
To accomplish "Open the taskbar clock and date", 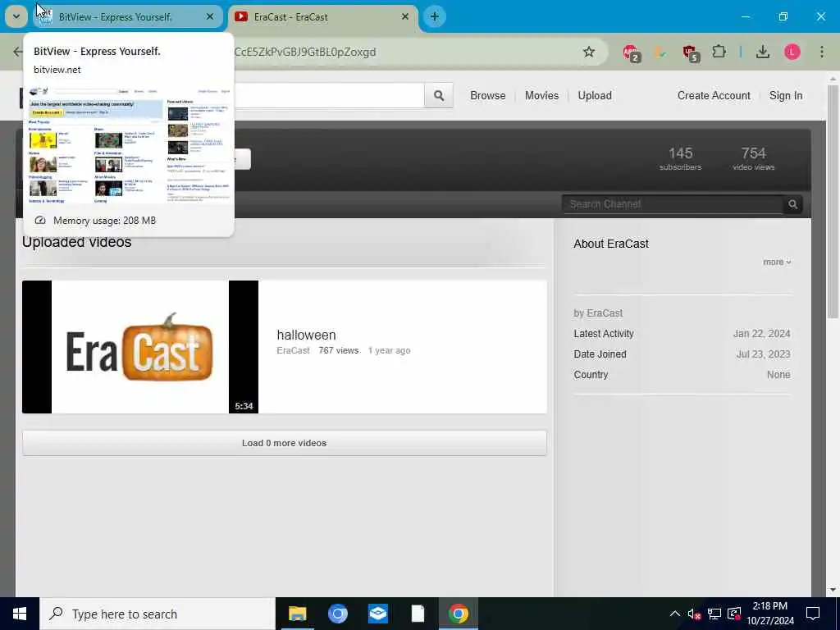I will pos(770,614).
